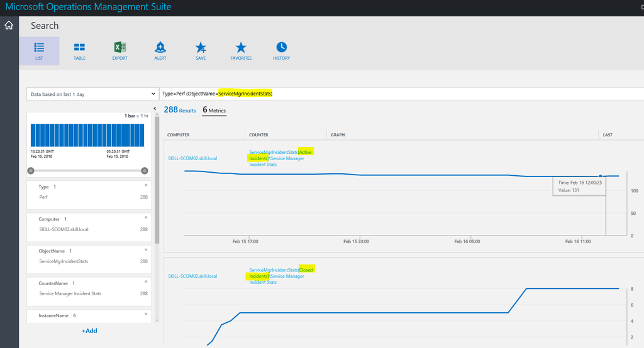Go to the Home icon

(9, 26)
